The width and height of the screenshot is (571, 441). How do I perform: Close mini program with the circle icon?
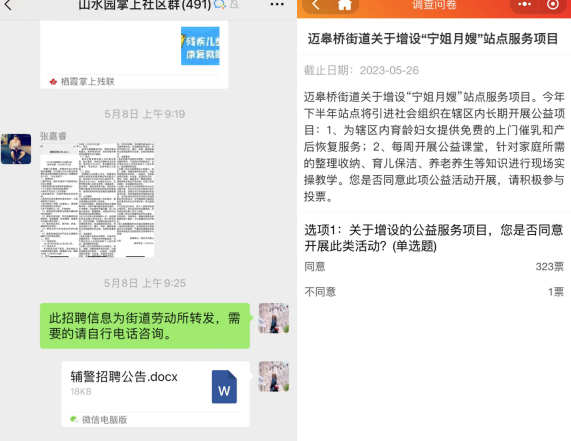click(552, 4)
